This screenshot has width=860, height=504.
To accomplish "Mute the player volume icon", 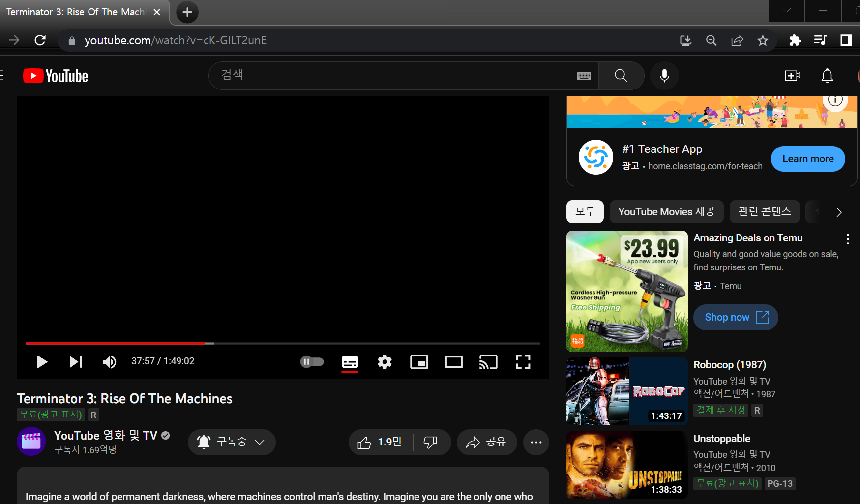I will [x=109, y=362].
